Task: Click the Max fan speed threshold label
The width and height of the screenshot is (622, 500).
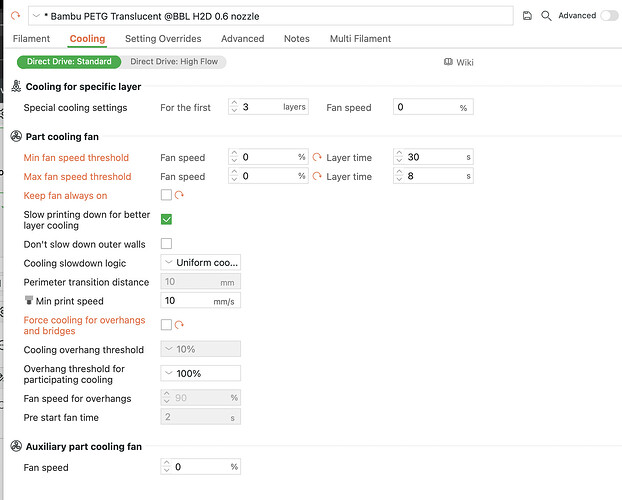Action: point(77,177)
